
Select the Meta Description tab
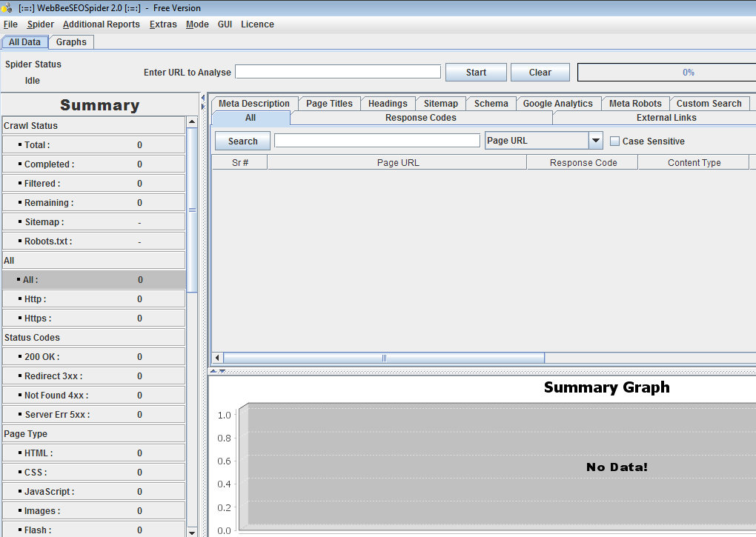[x=254, y=104]
